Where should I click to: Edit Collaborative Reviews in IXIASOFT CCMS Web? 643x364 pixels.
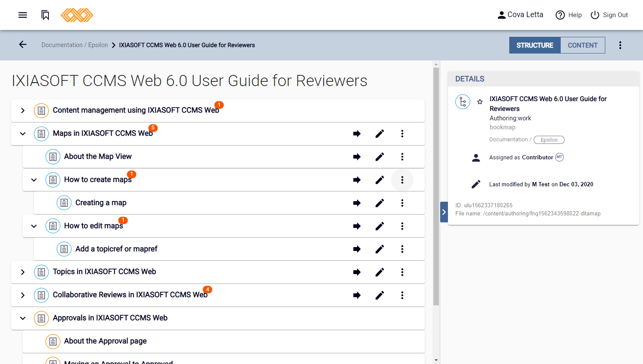click(380, 295)
